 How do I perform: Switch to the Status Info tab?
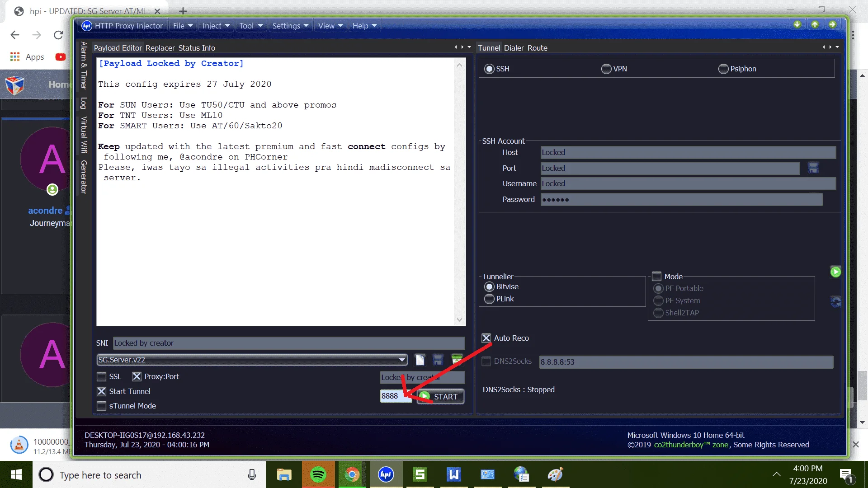197,48
